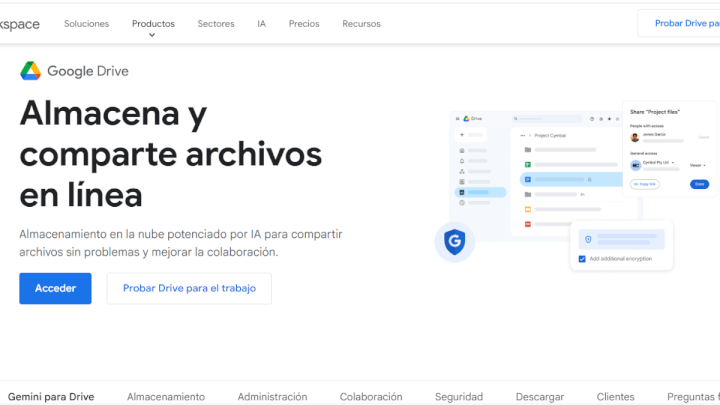
Task: Open the Preguntas tab at the edge
Action: click(693, 397)
